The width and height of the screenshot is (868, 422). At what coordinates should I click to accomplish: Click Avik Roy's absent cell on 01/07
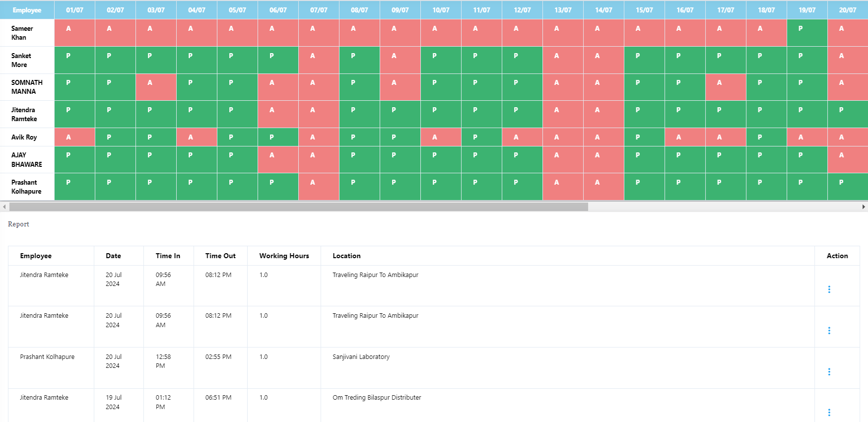pos(74,137)
